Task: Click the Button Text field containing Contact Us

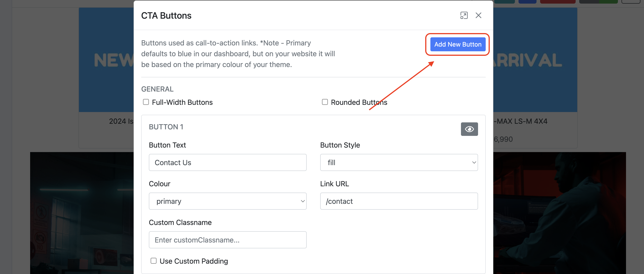Action: click(228, 162)
